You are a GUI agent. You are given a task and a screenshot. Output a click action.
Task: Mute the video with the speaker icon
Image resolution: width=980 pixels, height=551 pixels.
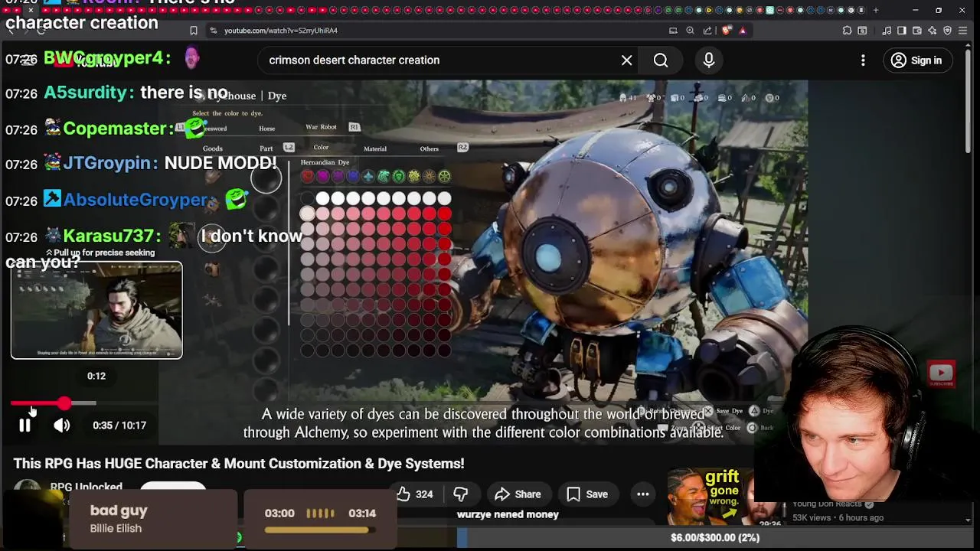coord(62,425)
